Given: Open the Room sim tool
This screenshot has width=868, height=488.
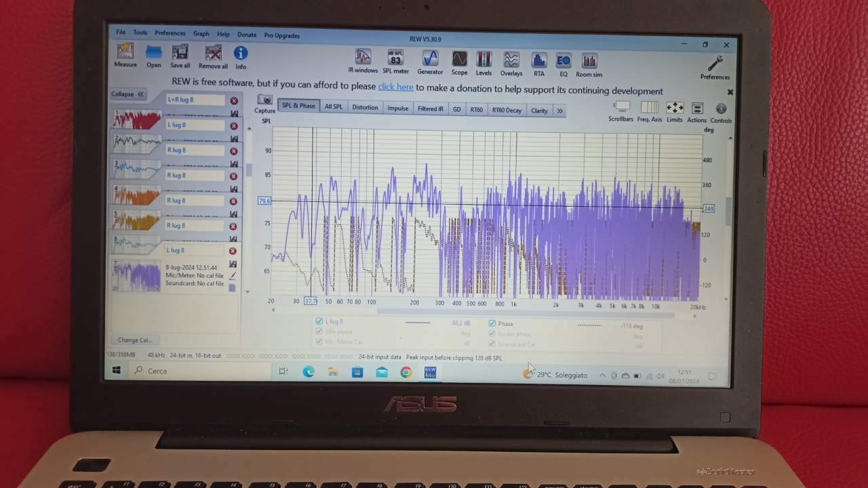Looking at the screenshot, I should point(589,65).
